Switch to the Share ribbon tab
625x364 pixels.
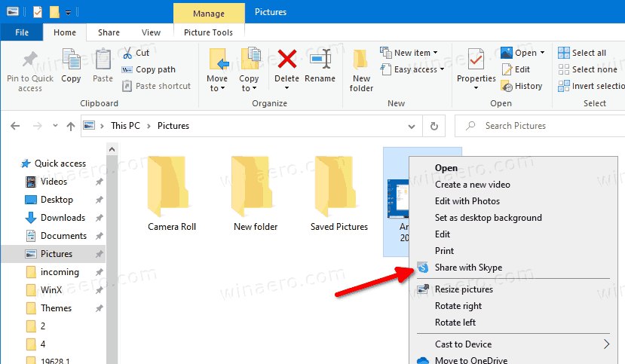pyautogui.click(x=109, y=32)
